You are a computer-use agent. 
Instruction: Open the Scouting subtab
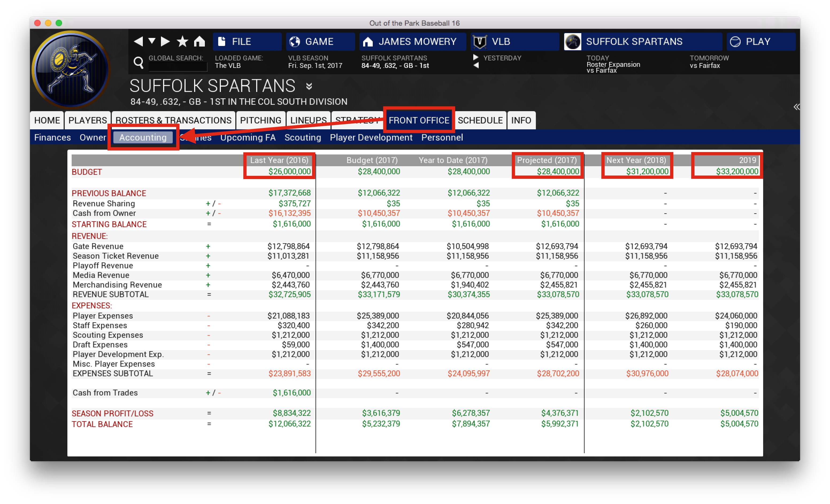click(302, 137)
